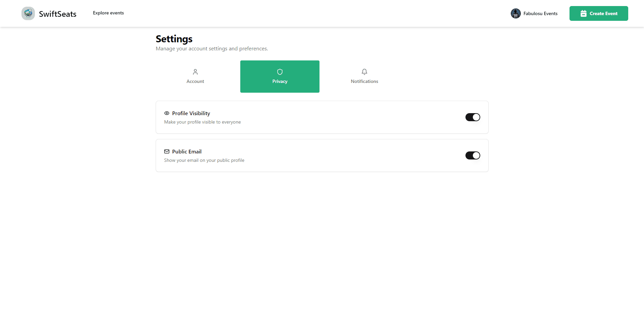Image resolution: width=644 pixels, height=325 pixels.
Task: Click the Fabulosu Events avatar picture
Action: (x=516, y=13)
